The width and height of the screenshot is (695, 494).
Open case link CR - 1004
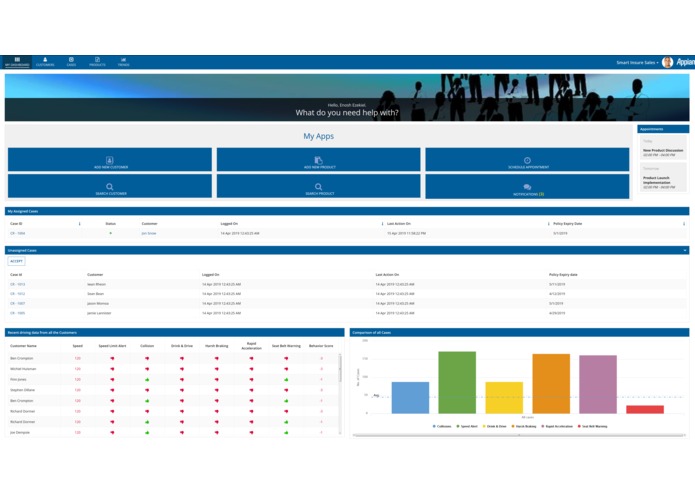[18, 233]
